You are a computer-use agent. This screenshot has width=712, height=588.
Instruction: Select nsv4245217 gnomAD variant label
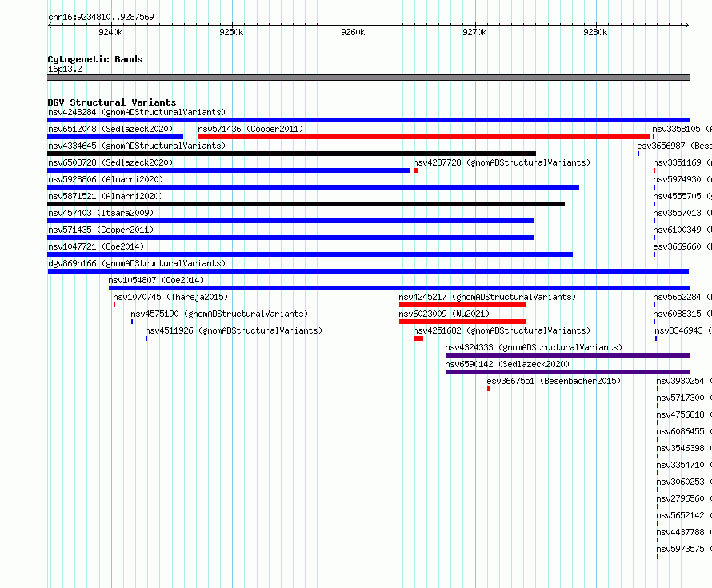(487, 297)
